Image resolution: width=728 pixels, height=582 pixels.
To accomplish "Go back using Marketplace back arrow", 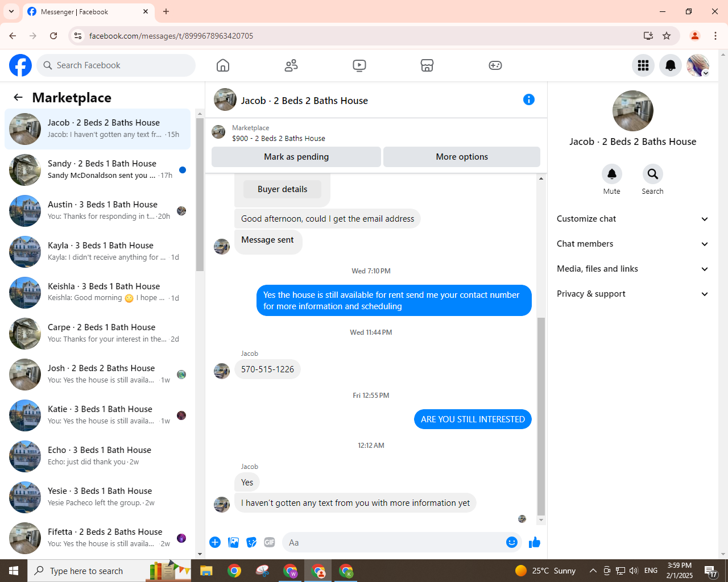I will 18,97.
